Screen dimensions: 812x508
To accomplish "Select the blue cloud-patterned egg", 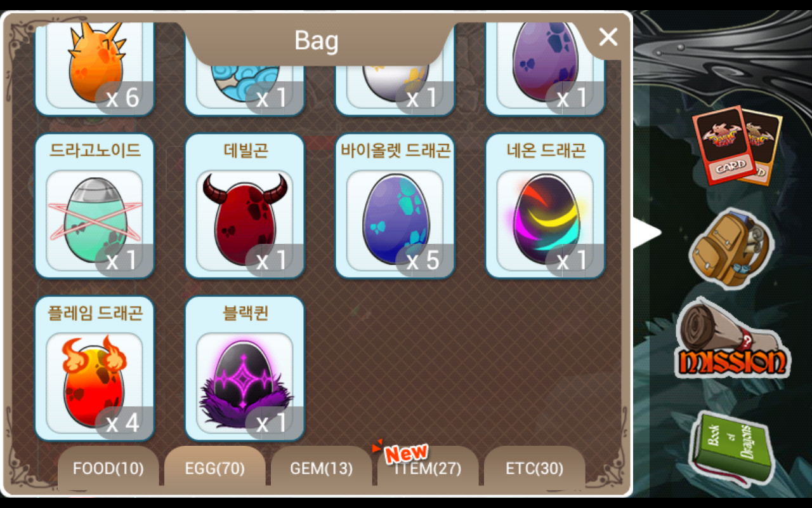I will click(245, 67).
